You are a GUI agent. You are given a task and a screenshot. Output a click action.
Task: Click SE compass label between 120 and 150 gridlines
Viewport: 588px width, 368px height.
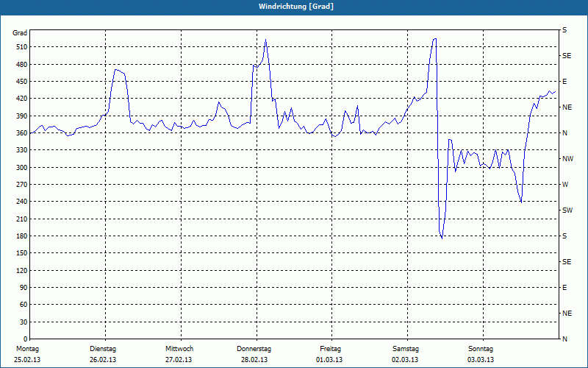(567, 262)
